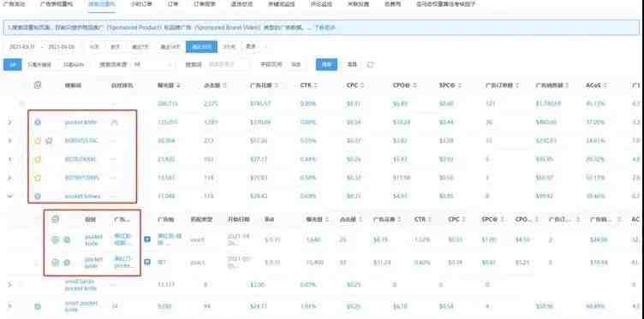Click green icon in small pocket knife row
The image size is (644, 319).
pos(38,306)
